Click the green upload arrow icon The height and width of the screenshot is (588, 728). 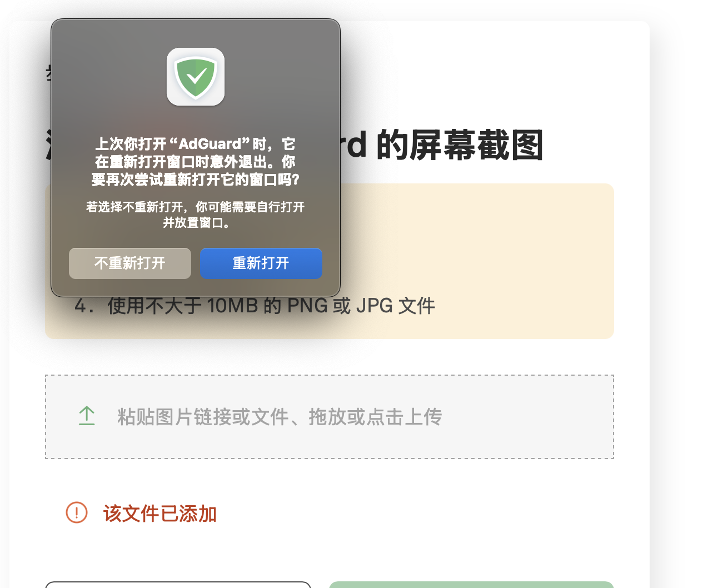pos(87,416)
